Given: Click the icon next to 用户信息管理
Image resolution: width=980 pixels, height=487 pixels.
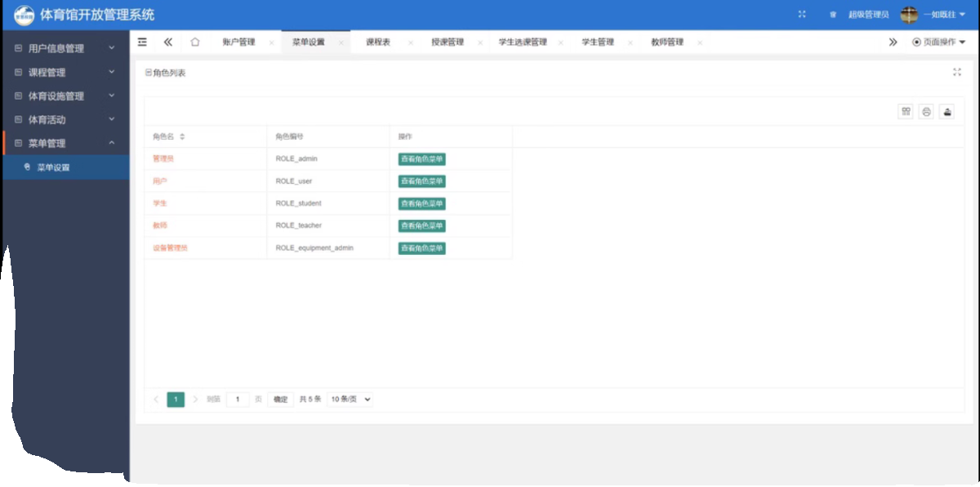Looking at the screenshot, I should coord(18,48).
